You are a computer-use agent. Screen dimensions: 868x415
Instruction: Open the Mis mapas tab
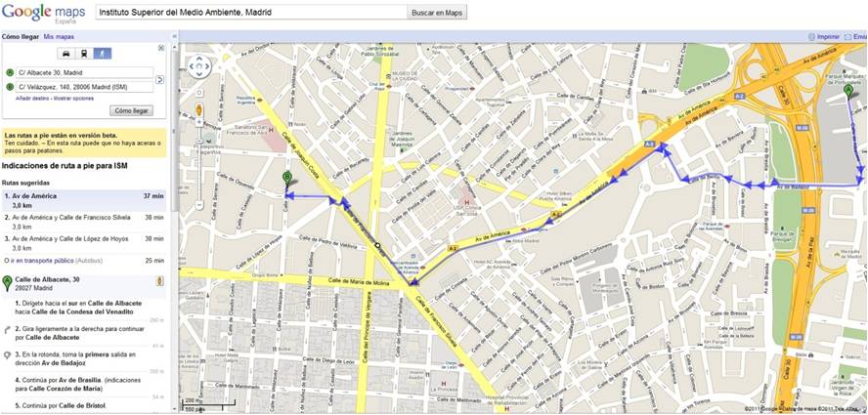pyautogui.click(x=58, y=36)
